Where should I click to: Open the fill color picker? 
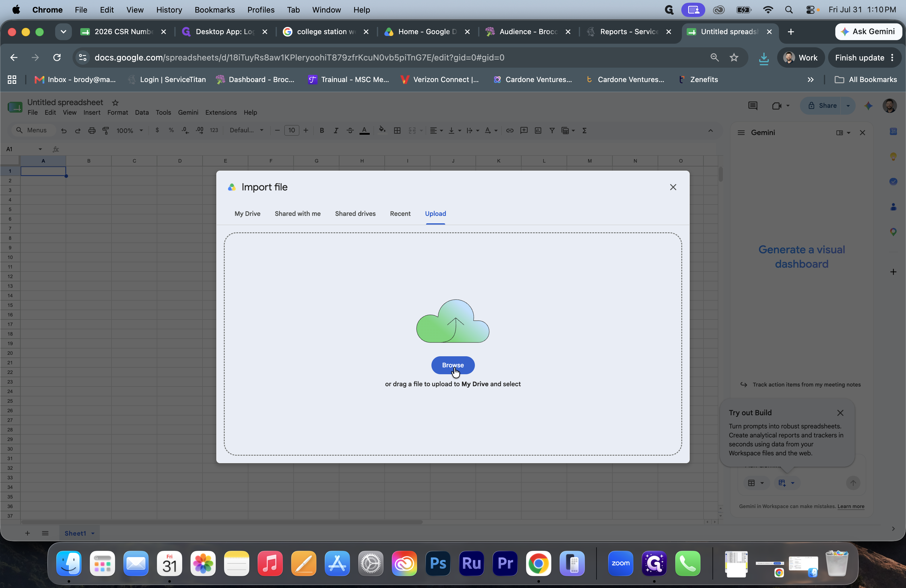382,131
